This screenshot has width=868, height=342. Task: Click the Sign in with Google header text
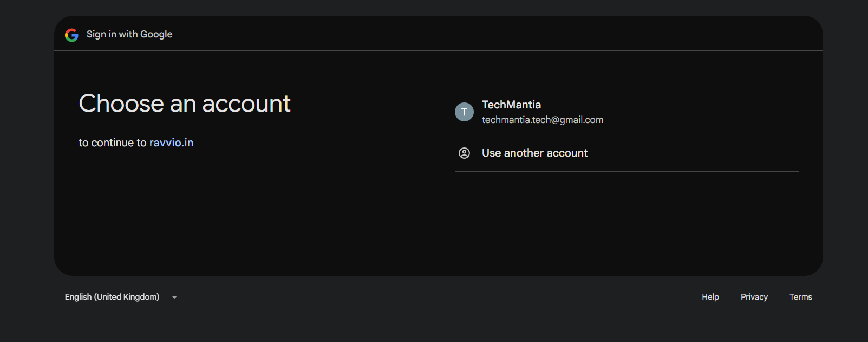point(129,34)
